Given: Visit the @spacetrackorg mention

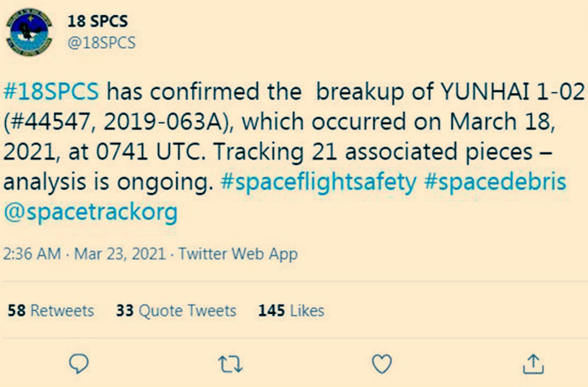Looking at the screenshot, I should tap(91, 213).
